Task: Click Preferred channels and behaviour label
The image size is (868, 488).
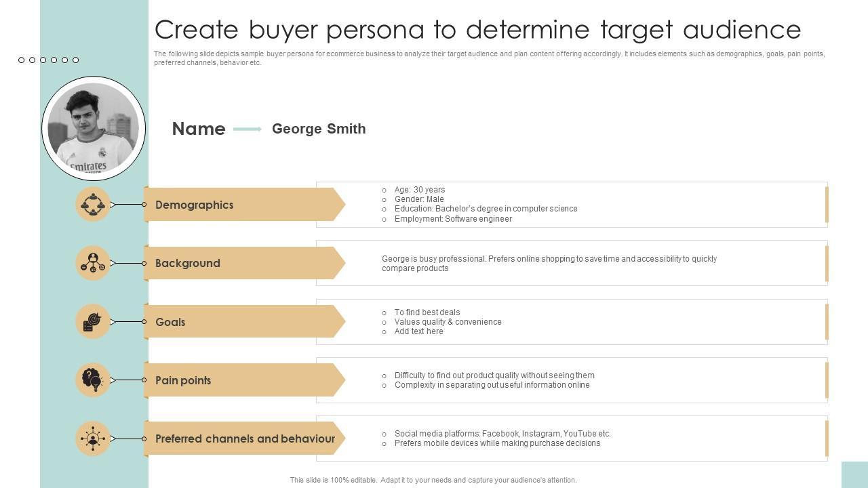Action: pos(245,439)
